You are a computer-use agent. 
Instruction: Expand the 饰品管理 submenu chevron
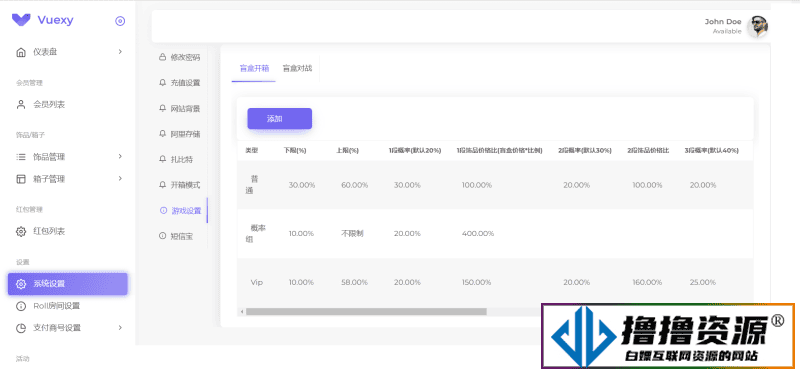[120, 156]
